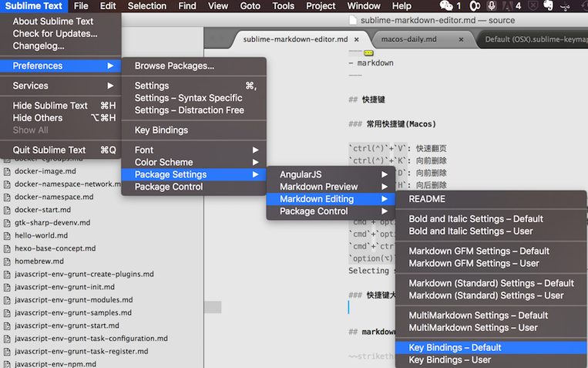Select Quit Sublime Text
This screenshot has width=588, height=368.
pyautogui.click(x=49, y=150)
